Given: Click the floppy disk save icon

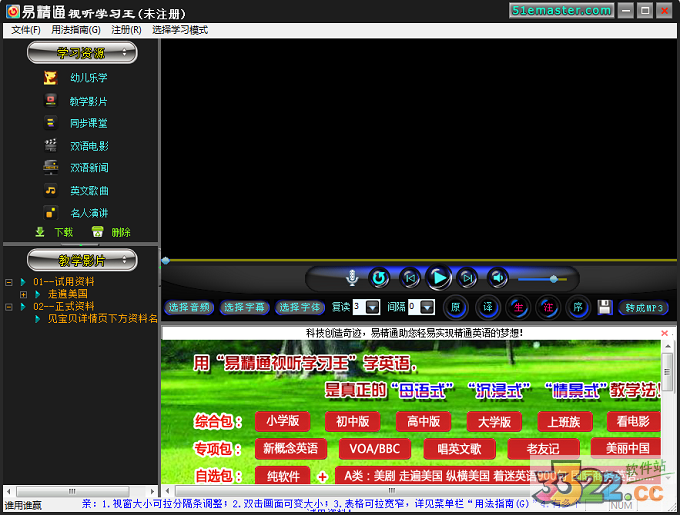Looking at the screenshot, I should click(x=605, y=307).
